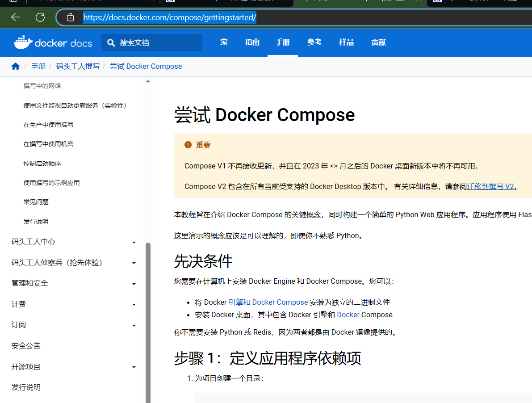Open 订阅 sidebar section
The width and height of the screenshot is (532, 403).
[x=19, y=325]
